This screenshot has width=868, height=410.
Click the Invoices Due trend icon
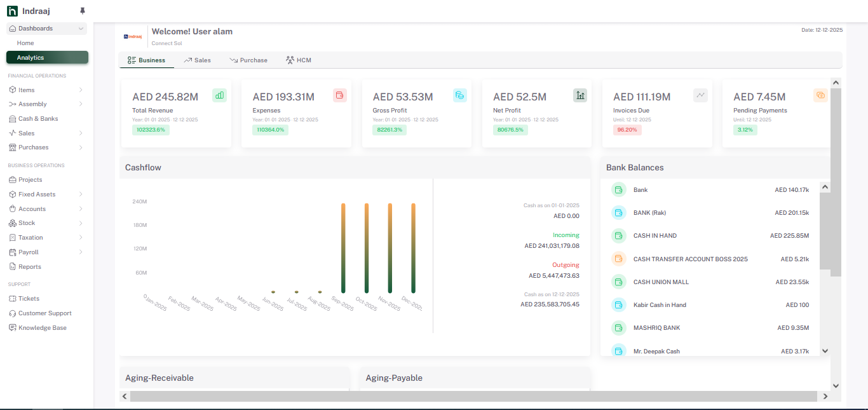point(700,95)
